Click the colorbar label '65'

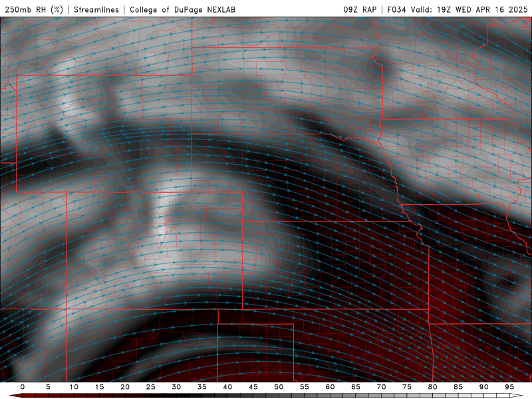[356, 387]
